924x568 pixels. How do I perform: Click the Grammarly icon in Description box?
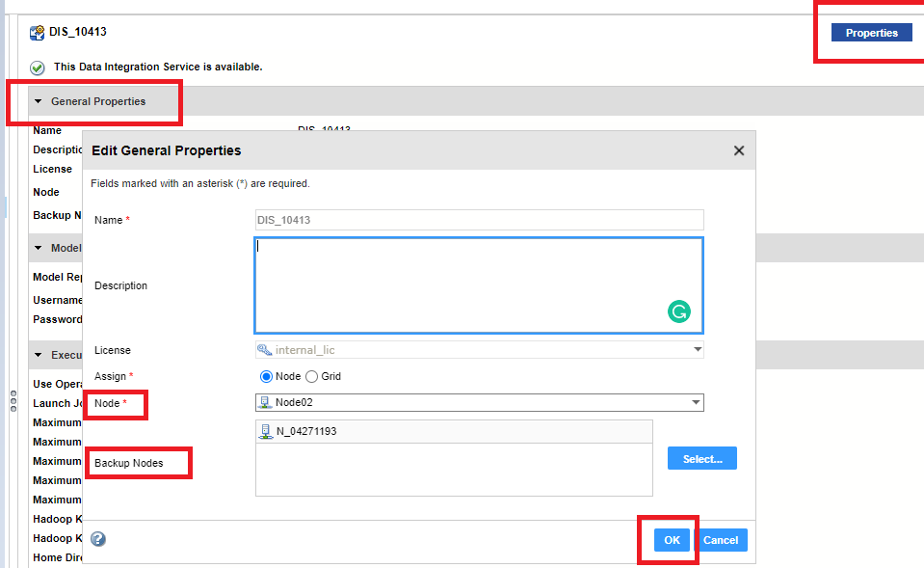pos(679,311)
